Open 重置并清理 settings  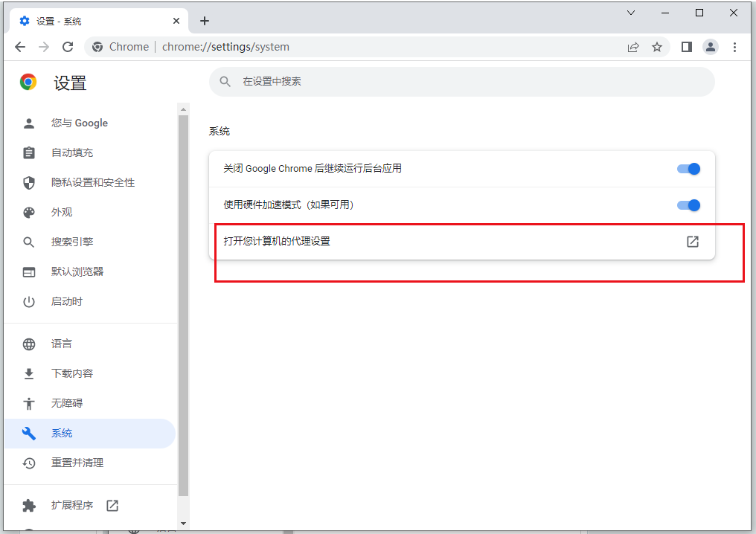[90, 463]
